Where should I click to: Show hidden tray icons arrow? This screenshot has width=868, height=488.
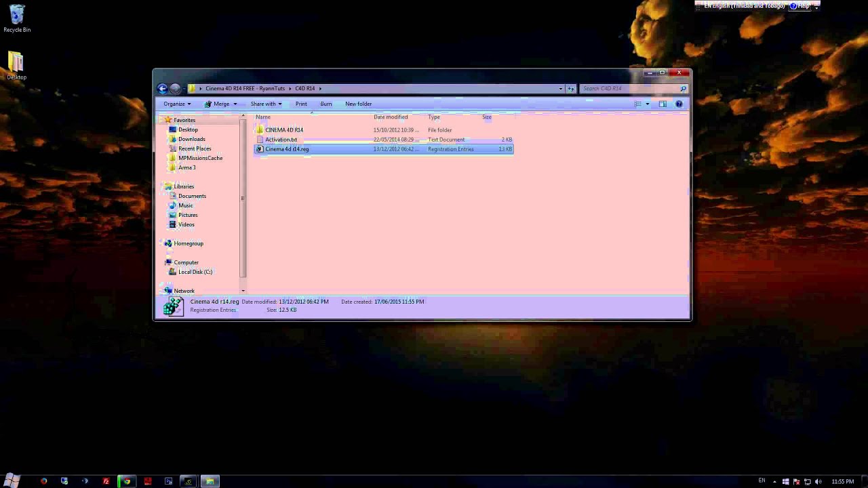(775, 481)
